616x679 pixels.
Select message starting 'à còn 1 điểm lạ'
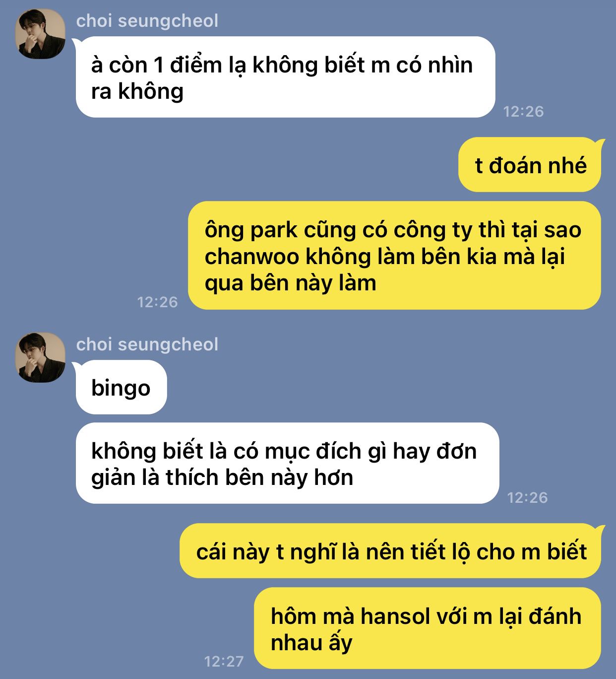(x=285, y=77)
